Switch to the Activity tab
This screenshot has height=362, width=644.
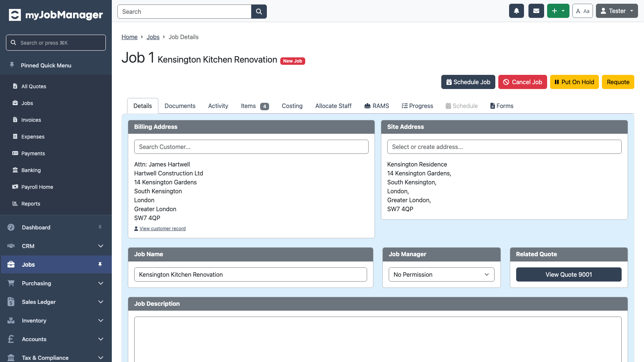(x=218, y=106)
